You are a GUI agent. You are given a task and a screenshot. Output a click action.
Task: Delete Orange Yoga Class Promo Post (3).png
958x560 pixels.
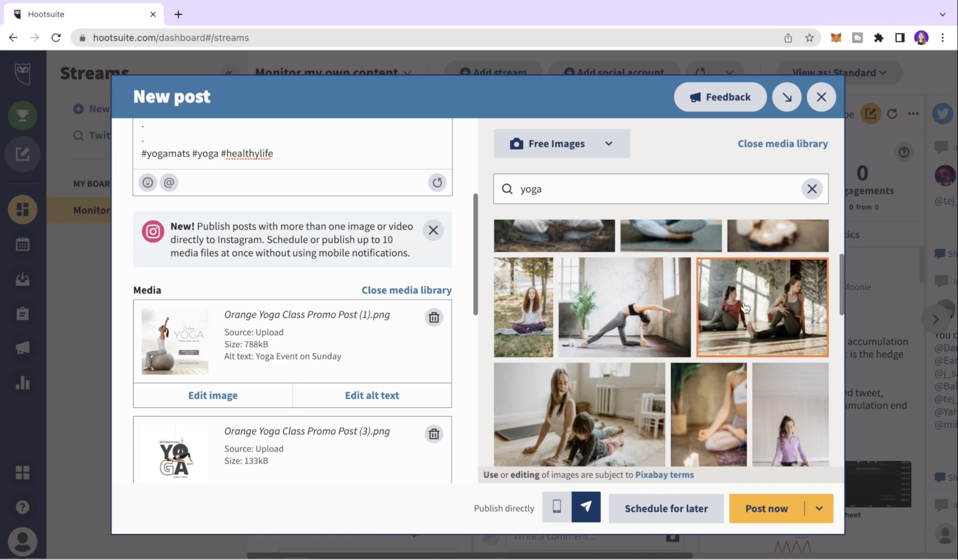433,434
